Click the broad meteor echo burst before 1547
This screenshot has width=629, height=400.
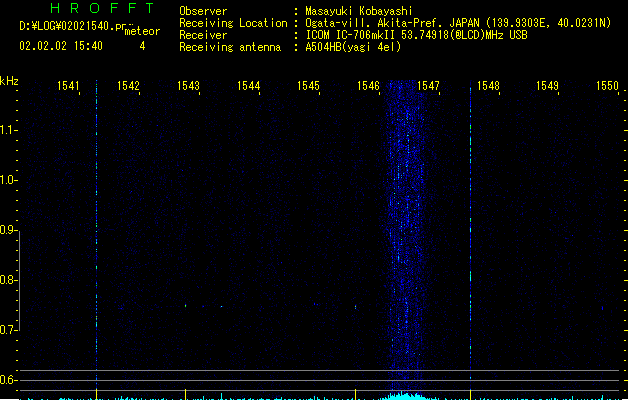[405, 237]
